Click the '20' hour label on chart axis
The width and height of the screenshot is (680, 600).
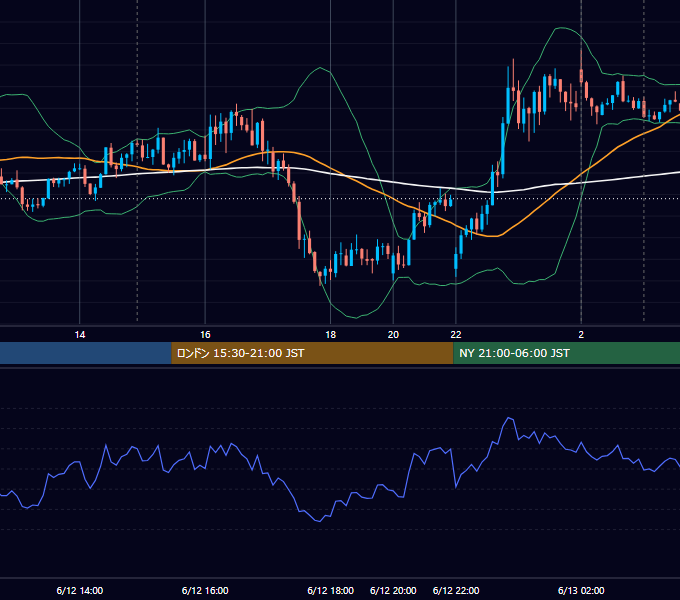pos(393,335)
